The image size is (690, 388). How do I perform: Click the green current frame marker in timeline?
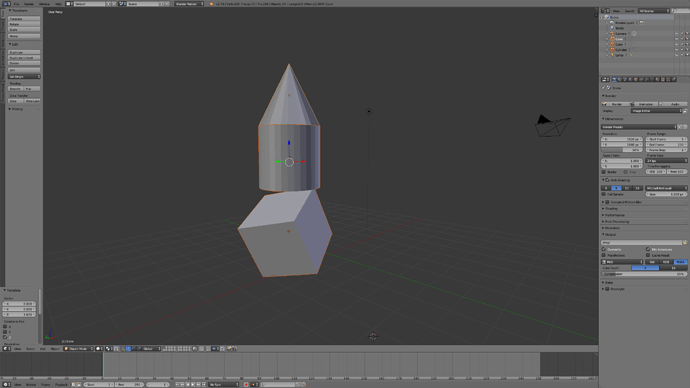tap(103, 364)
